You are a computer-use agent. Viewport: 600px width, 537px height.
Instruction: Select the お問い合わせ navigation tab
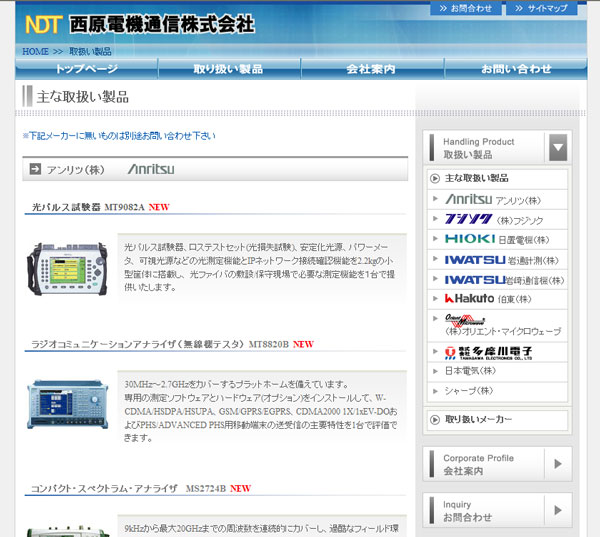point(516,69)
